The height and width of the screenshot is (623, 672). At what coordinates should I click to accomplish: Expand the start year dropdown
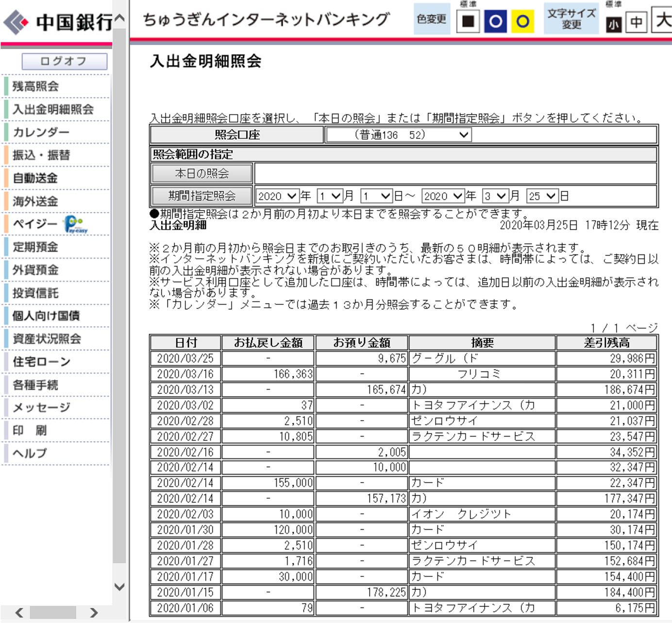click(277, 196)
